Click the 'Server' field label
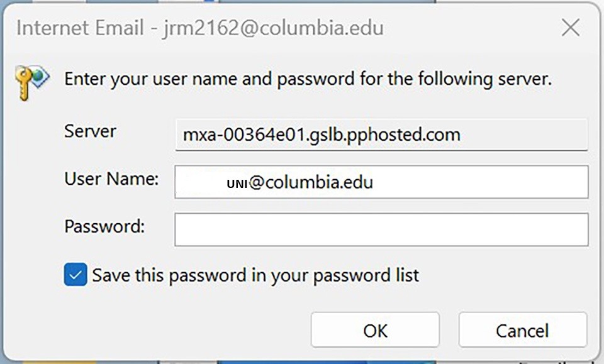This screenshot has height=364, width=604. (x=90, y=131)
